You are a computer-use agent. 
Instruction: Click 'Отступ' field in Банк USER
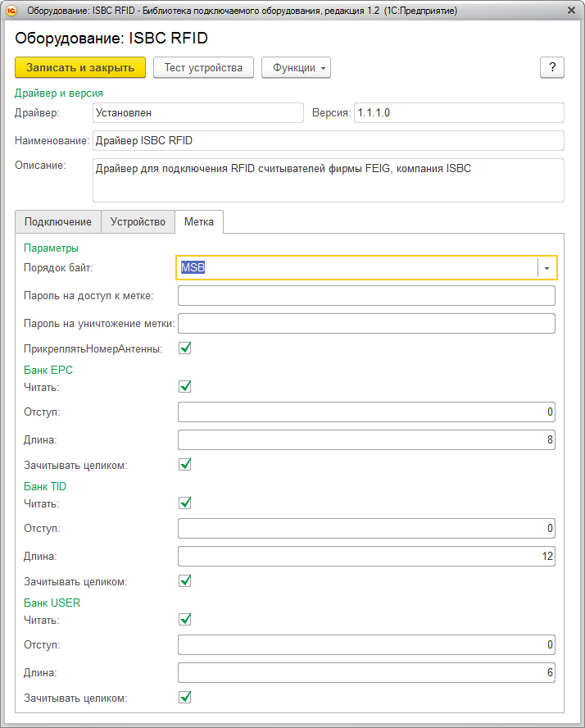pos(366,645)
